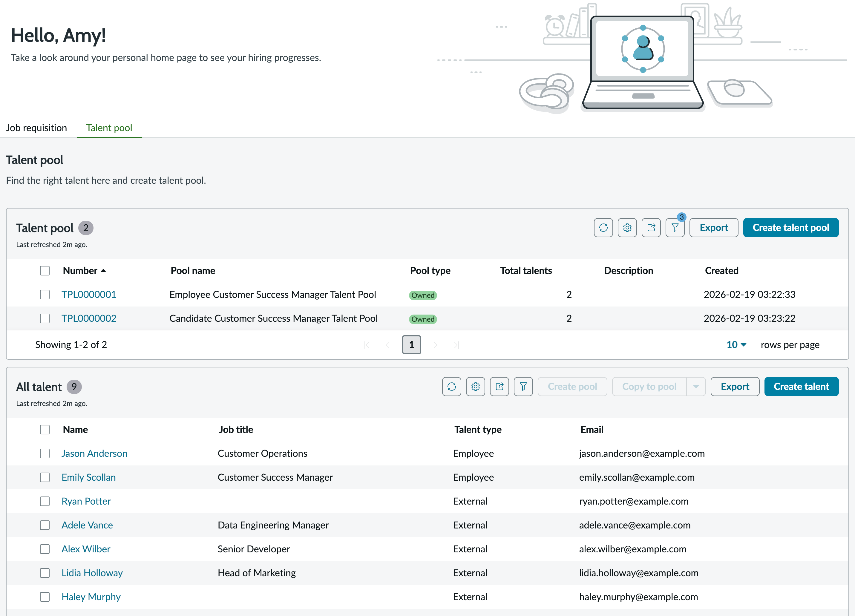Go to last page of Talent pool
Image resolution: width=855 pixels, height=616 pixels.
pyautogui.click(x=455, y=344)
